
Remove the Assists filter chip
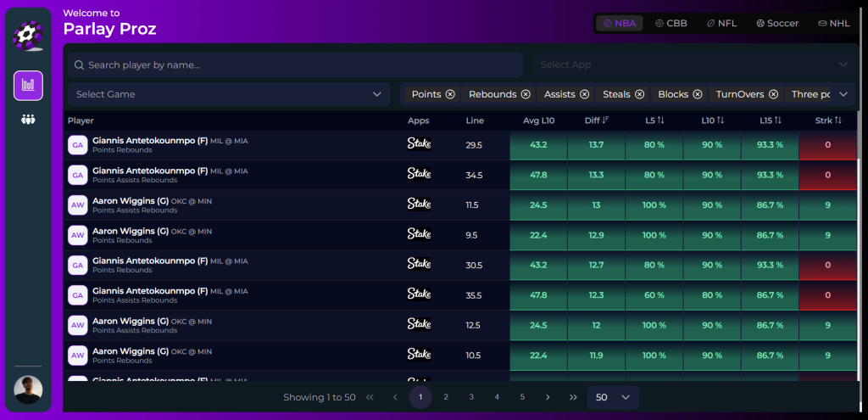point(584,94)
